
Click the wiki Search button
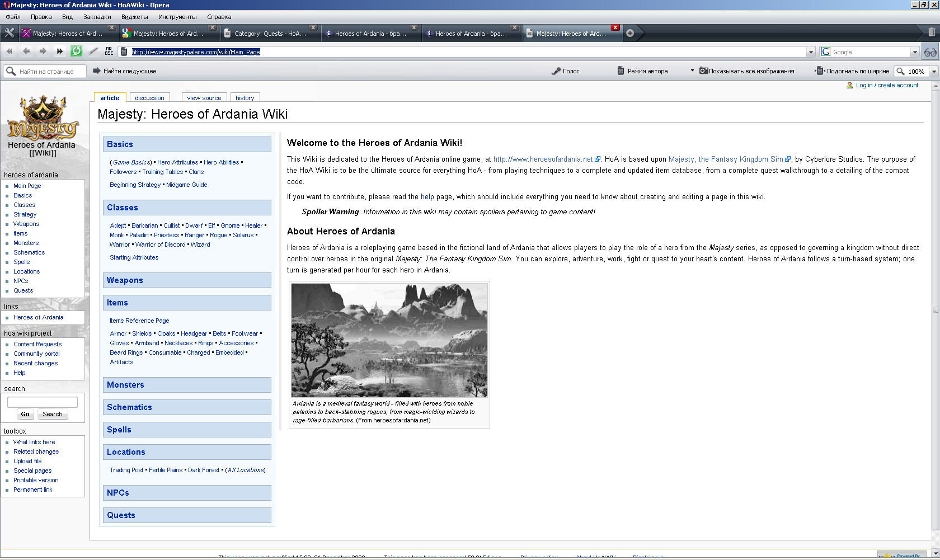[x=53, y=414]
